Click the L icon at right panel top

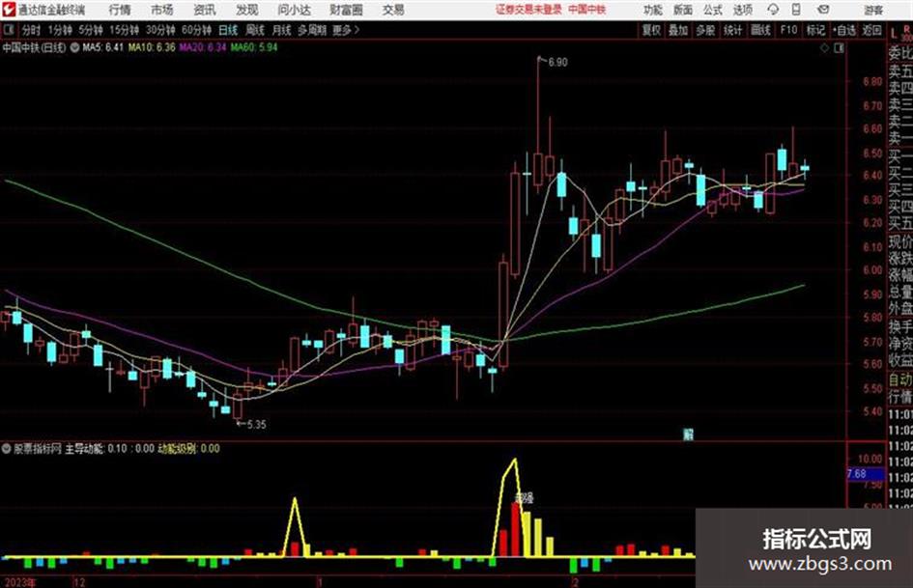(x=894, y=34)
